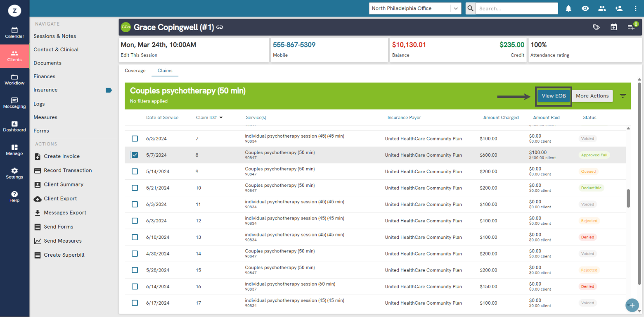The height and width of the screenshot is (317, 644).
Task: Click into the Search input field
Action: [x=516, y=8]
